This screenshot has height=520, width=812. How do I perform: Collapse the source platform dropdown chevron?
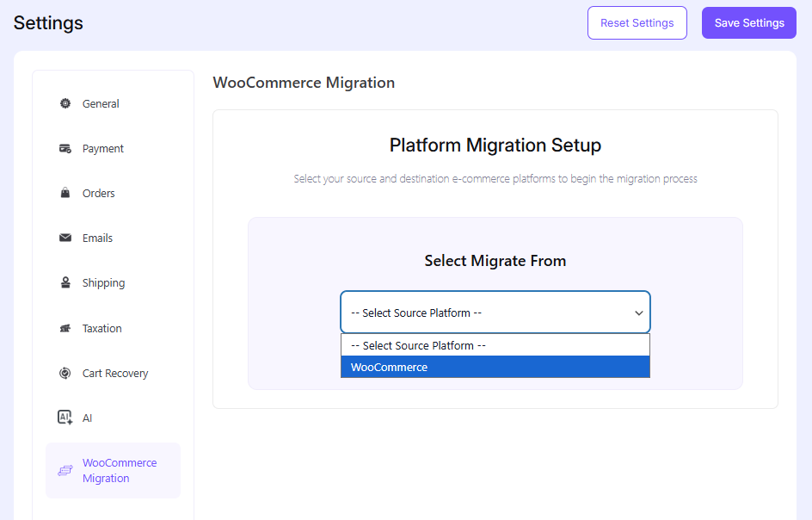(x=638, y=313)
